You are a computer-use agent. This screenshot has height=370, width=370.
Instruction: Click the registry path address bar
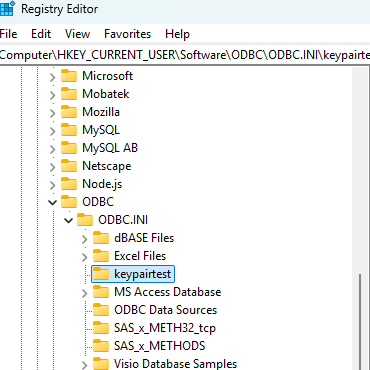(x=185, y=55)
